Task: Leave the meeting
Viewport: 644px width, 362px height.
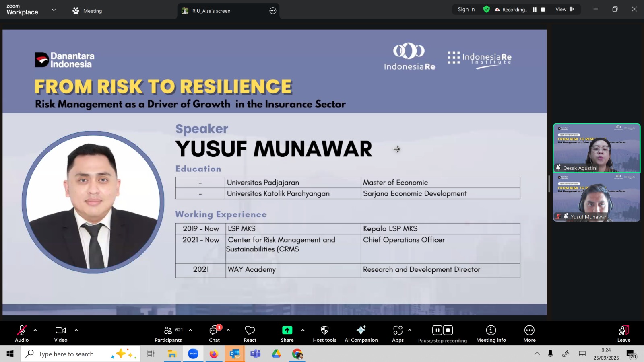Action: click(623, 333)
